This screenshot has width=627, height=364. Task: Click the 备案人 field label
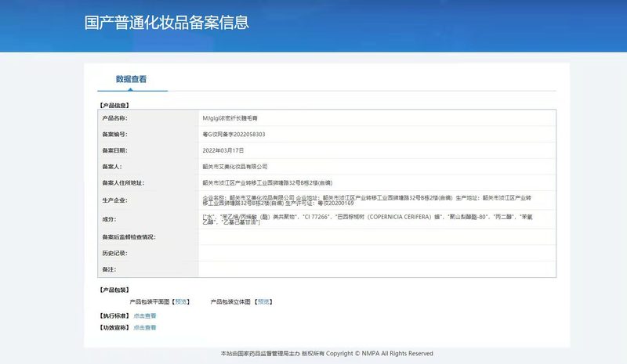pyautogui.click(x=112, y=167)
